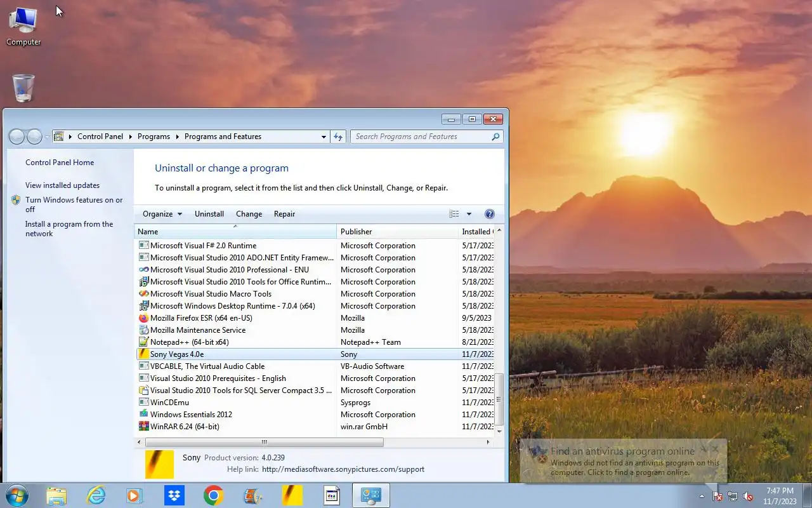The height and width of the screenshot is (508, 812).
Task: Select Mozilla Firefox ESR entry
Action: click(x=315, y=318)
